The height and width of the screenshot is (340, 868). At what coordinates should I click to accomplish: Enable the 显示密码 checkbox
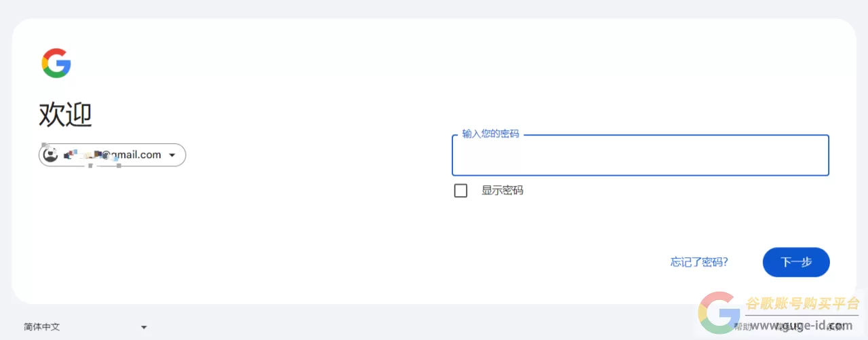coord(460,191)
